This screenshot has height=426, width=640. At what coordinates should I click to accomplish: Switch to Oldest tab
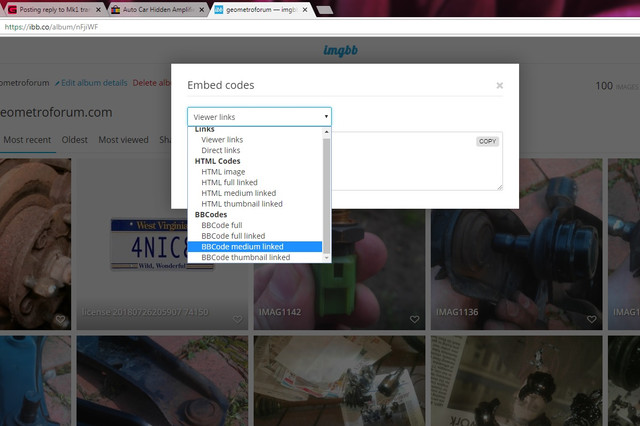(x=75, y=140)
